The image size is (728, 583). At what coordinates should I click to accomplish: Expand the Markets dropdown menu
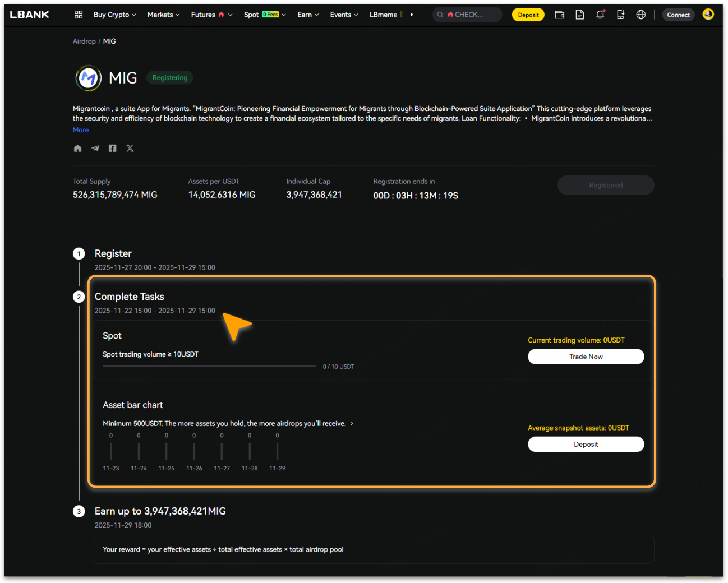(x=163, y=15)
